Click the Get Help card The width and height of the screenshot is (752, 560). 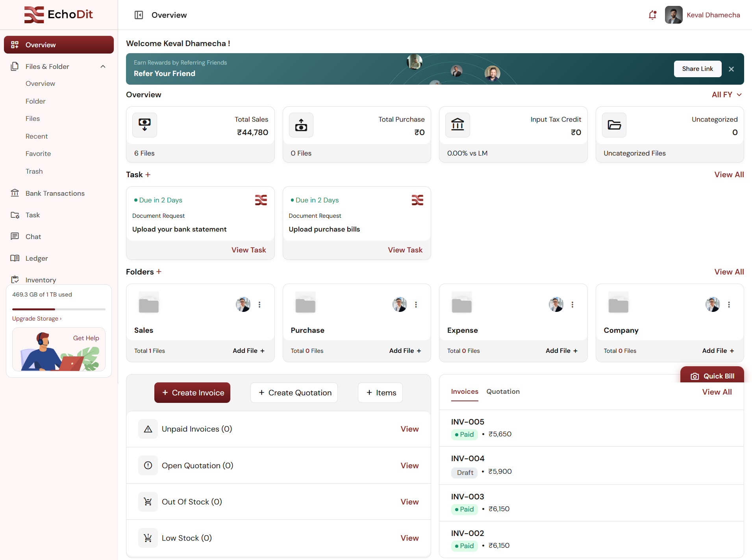point(59,349)
